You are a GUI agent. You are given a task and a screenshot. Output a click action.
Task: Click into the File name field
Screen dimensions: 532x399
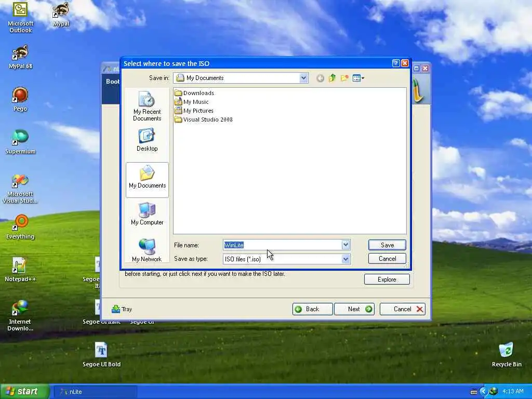(x=282, y=245)
